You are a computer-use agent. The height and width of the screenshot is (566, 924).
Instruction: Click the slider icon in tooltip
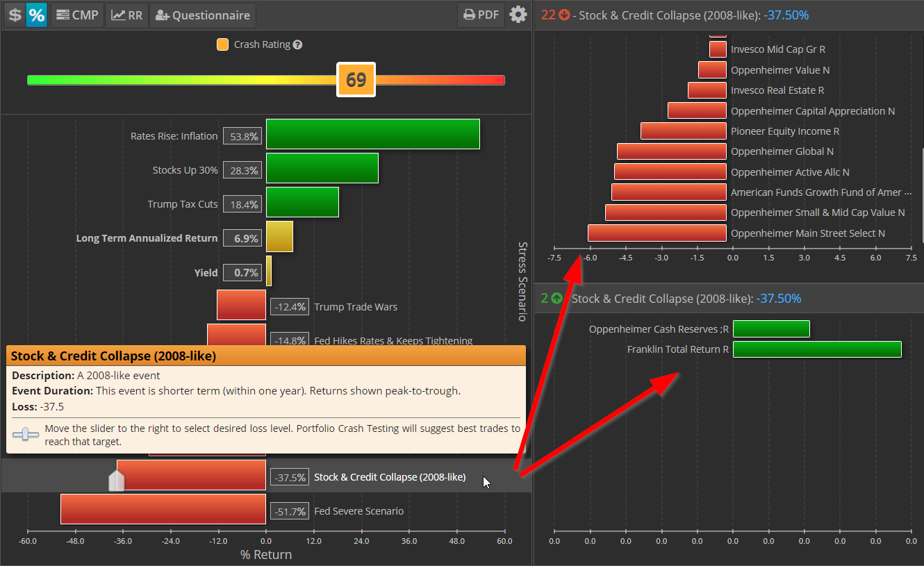26,434
